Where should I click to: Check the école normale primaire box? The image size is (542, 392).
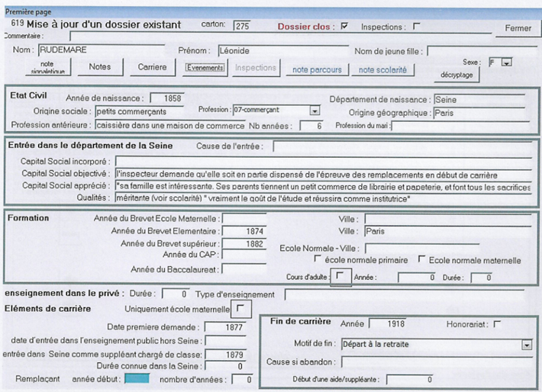click(x=318, y=259)
